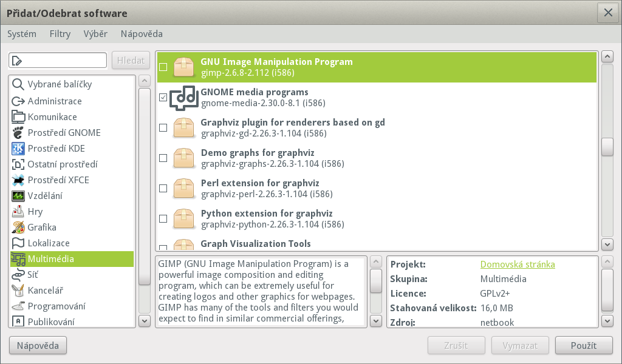
Task: Click the description pane scrollbar thumb
Action: tap(375, 281)
